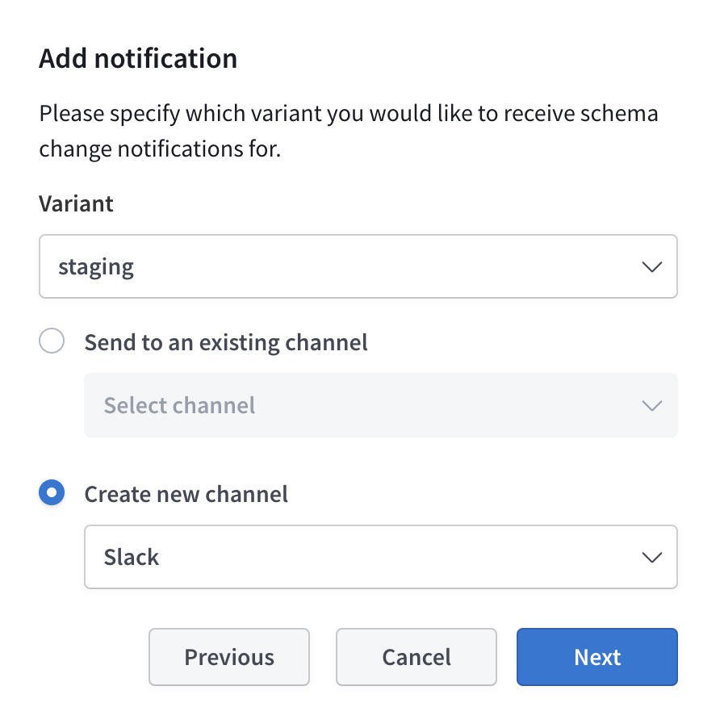Screen dimensions: 720x728
Task: Click the arrow in the Slack channel field
Action: click(x=651, y=557)
